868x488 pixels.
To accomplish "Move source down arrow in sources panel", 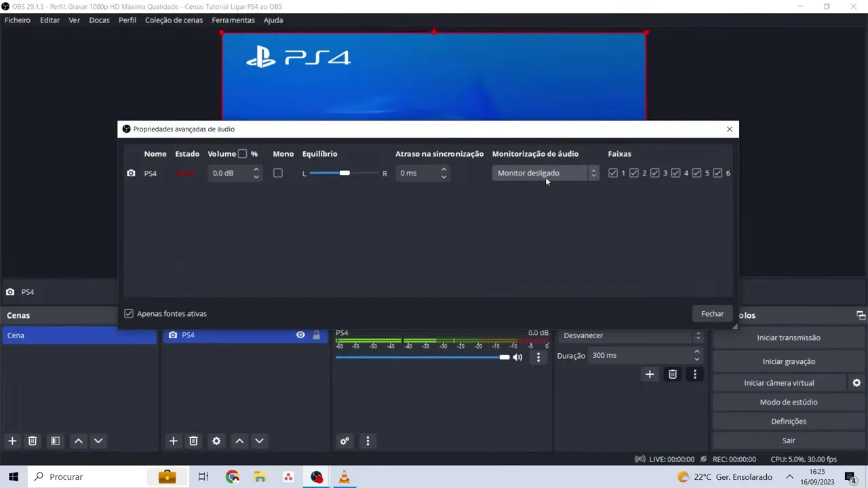I will pyautogui.click(x=259, y=441).
